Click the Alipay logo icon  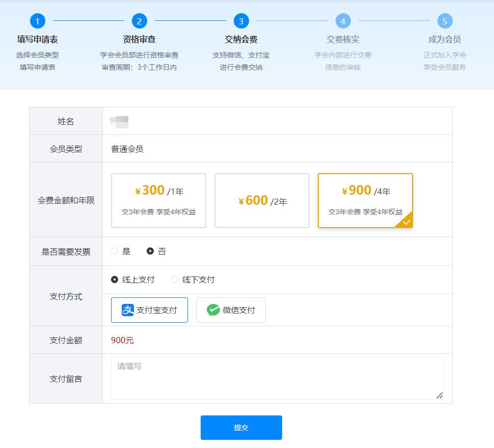point(128,310)
